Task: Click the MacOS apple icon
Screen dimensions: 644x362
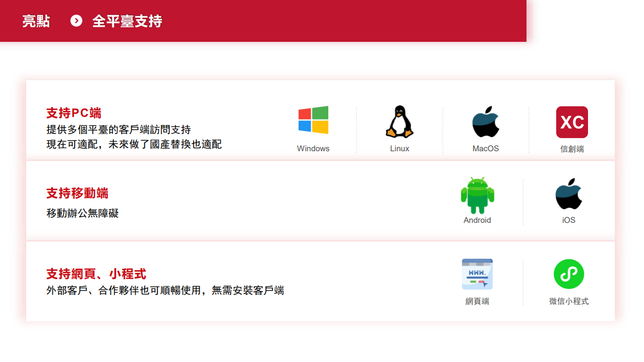Action: click(486, 122)
